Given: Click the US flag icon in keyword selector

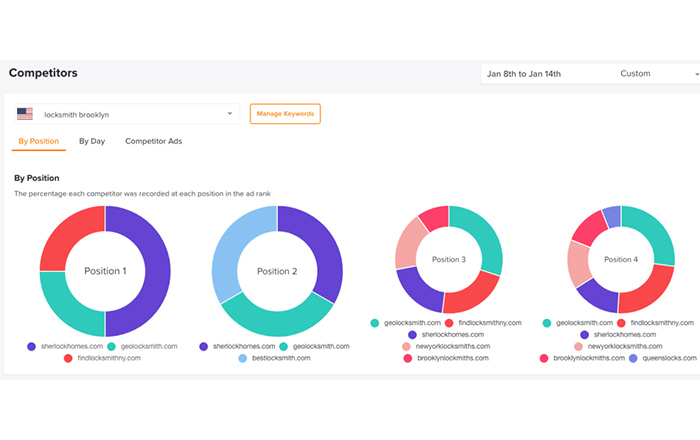Looking at the screenshot, I should tap(25, 114).
